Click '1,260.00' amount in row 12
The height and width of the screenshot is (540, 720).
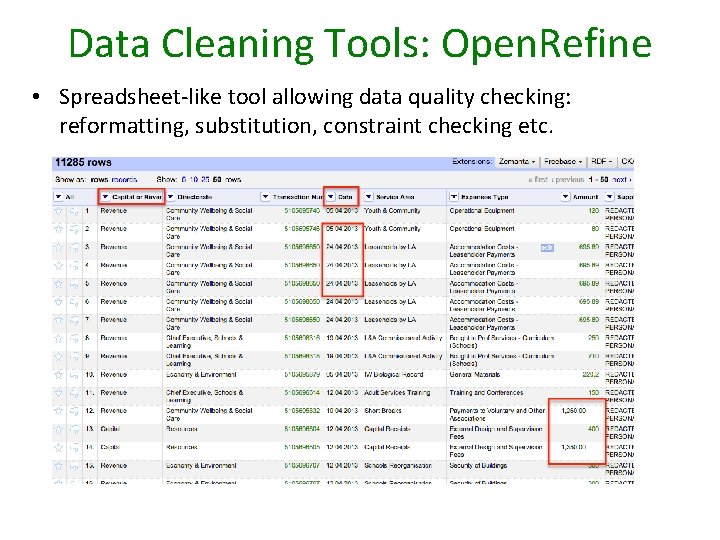tap(574, 411)
